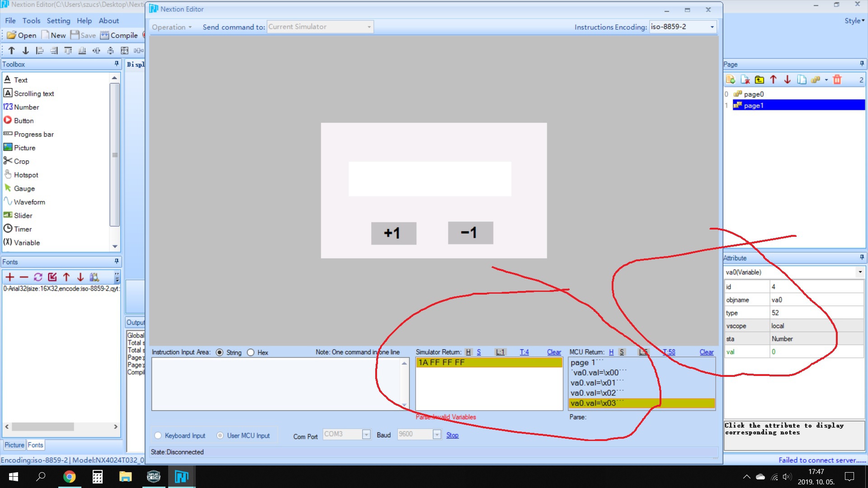Click the purple refresh font icon
This screenshot has height=488, width=868.
tap(38, 277)
